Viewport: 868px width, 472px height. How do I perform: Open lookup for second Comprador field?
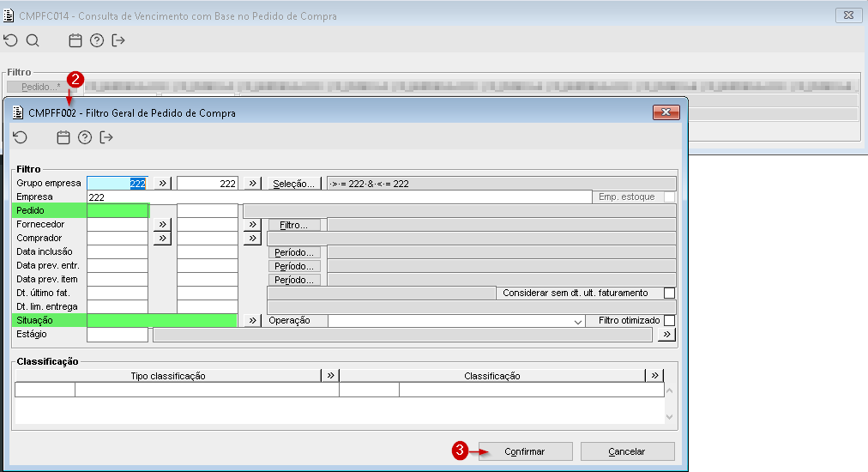point(252,239)
